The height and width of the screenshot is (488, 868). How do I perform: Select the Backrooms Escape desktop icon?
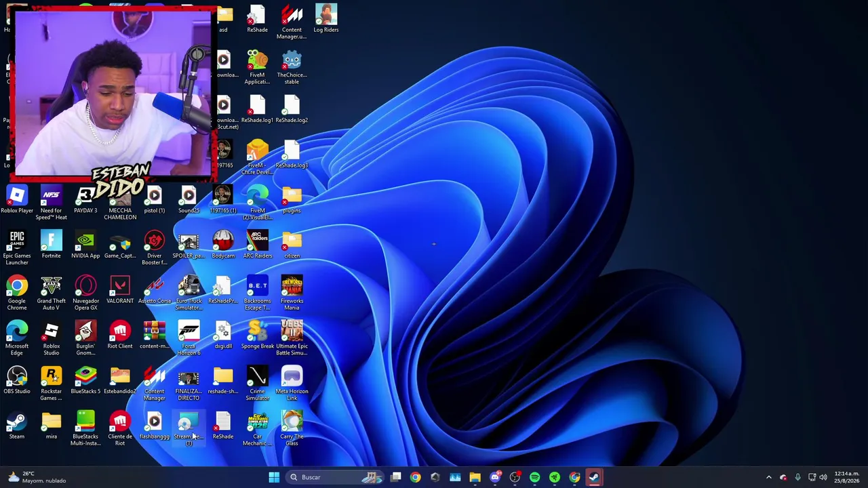[x=258, y=293]
